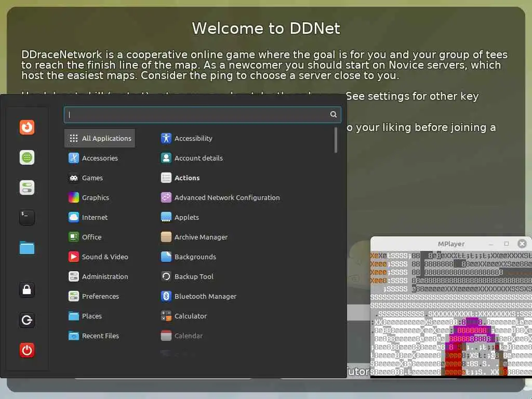Show the Internet category

tap(100, 217)
